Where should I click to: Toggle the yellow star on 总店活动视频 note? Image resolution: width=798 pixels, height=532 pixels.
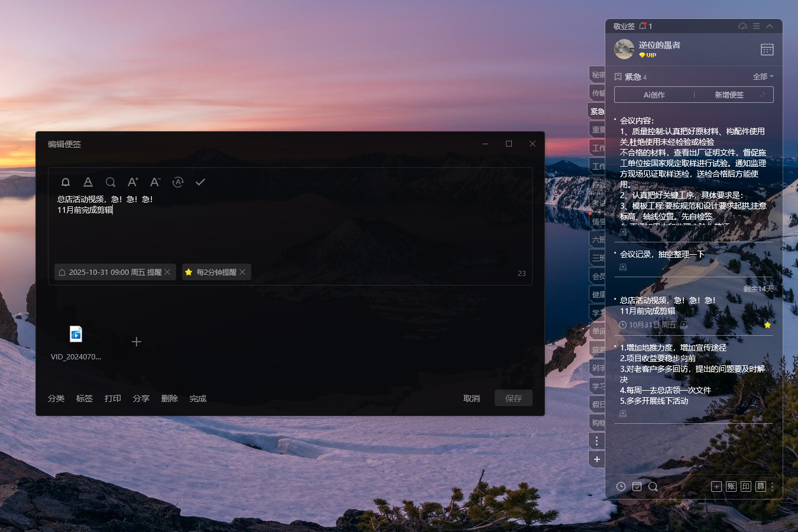[767, 325]
